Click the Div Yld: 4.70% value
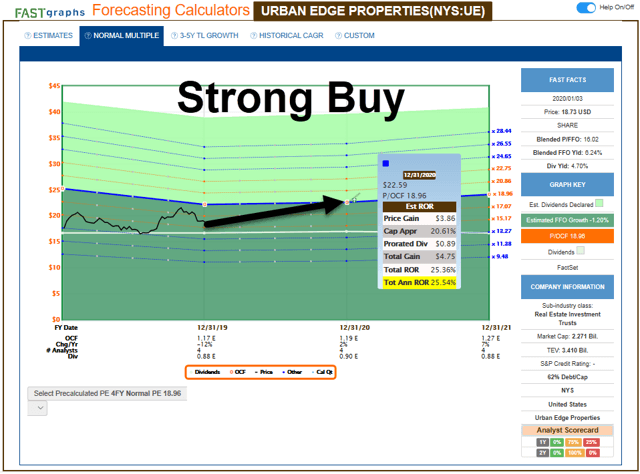The height and width of the screenshot is (474, 640). coord(567,166)
